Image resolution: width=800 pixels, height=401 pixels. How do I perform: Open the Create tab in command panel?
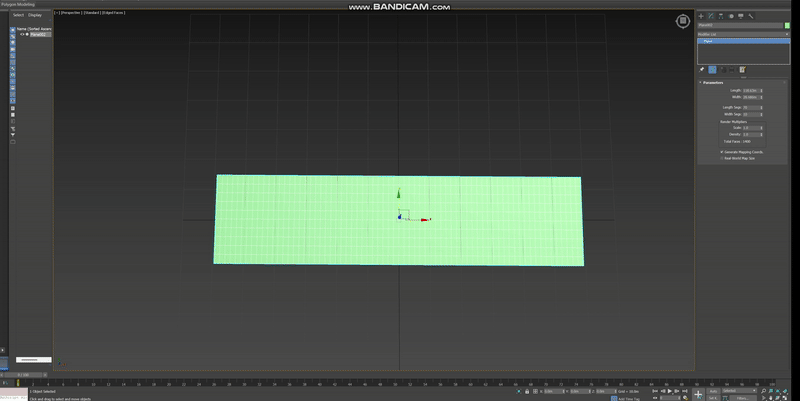(701, 16)
